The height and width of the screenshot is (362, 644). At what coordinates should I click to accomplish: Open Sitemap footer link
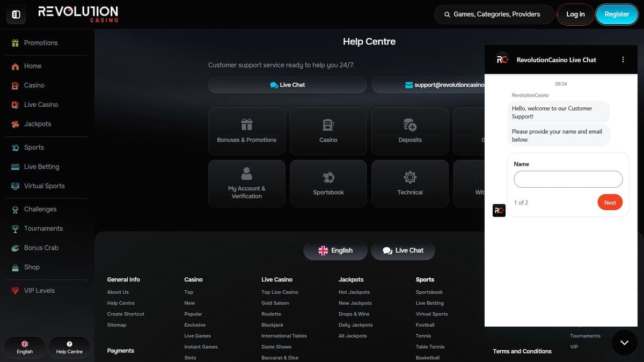pos(117,325)
